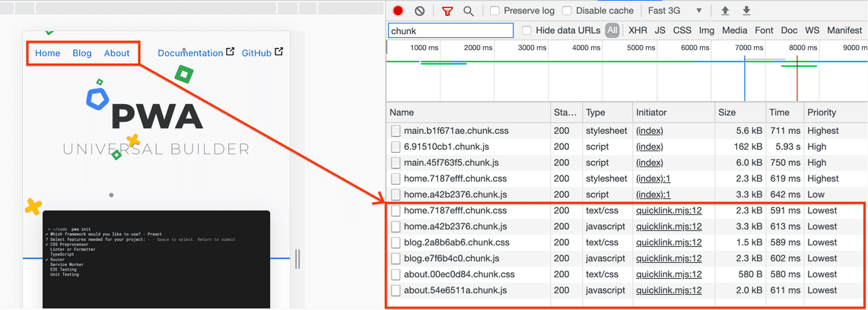The width and height of the screenshot is (868, 310).
Task: Sort by the Time column header
Action: (x=785, y=112)
